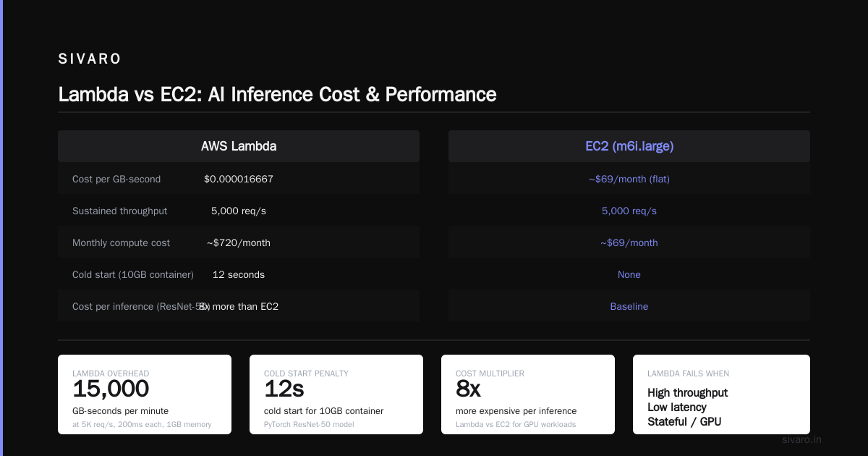Click the '8x more than EC2' value
Image resolution: width=868 pixels, height=456 pixels.
tap(239, 306)
